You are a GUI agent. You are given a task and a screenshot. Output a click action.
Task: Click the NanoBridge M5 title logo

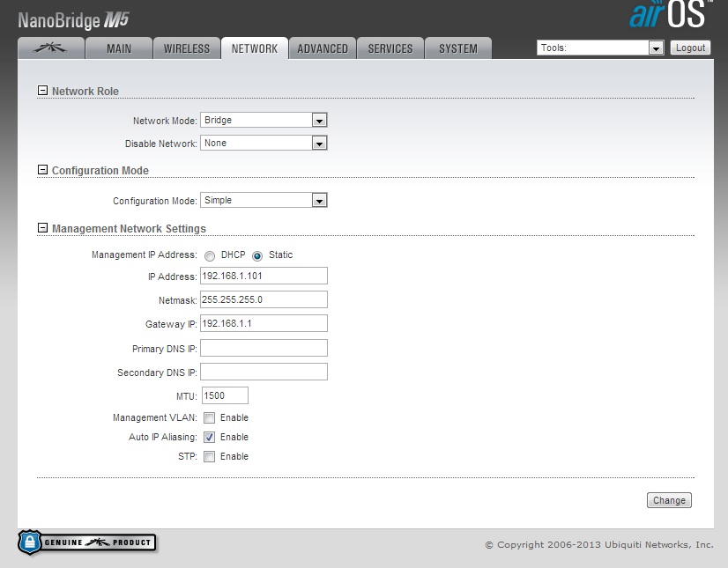[x=73, y=20]
